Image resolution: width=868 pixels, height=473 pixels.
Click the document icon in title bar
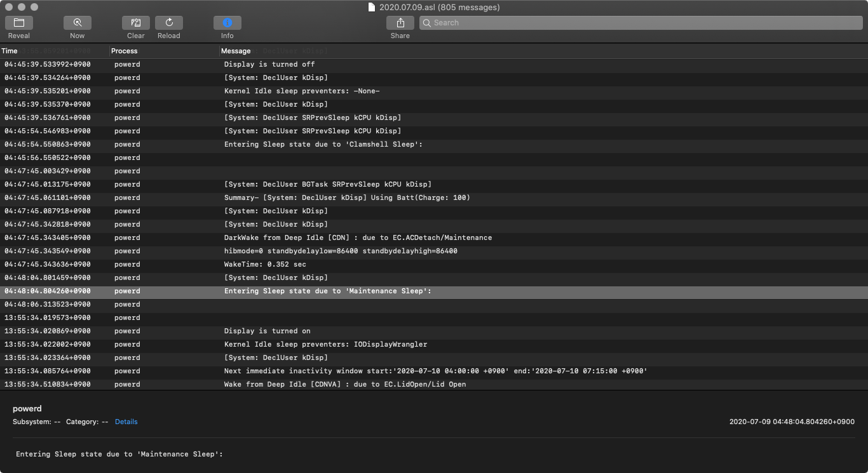coord(372,8)
